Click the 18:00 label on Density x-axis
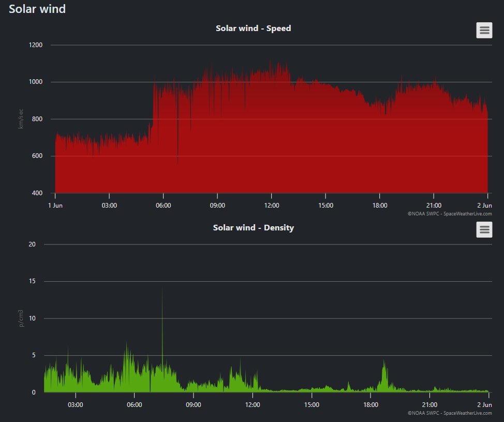504x422 pixels. coord(370,405)
